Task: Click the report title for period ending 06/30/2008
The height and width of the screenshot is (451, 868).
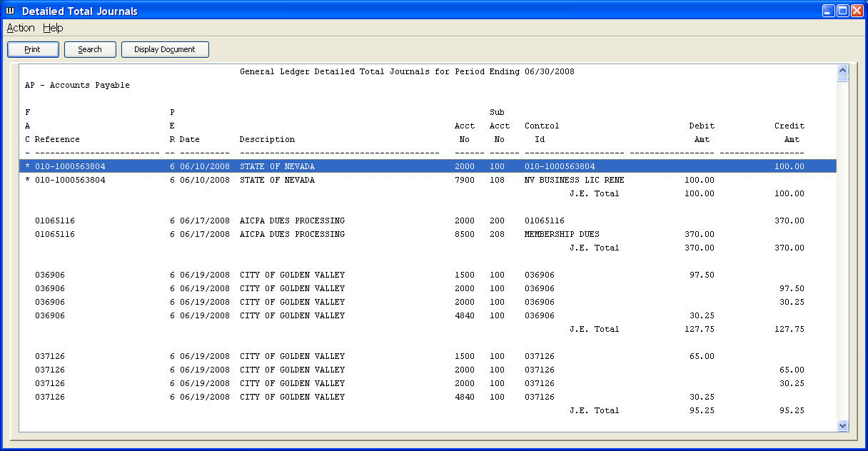Action: click(407, 71)
